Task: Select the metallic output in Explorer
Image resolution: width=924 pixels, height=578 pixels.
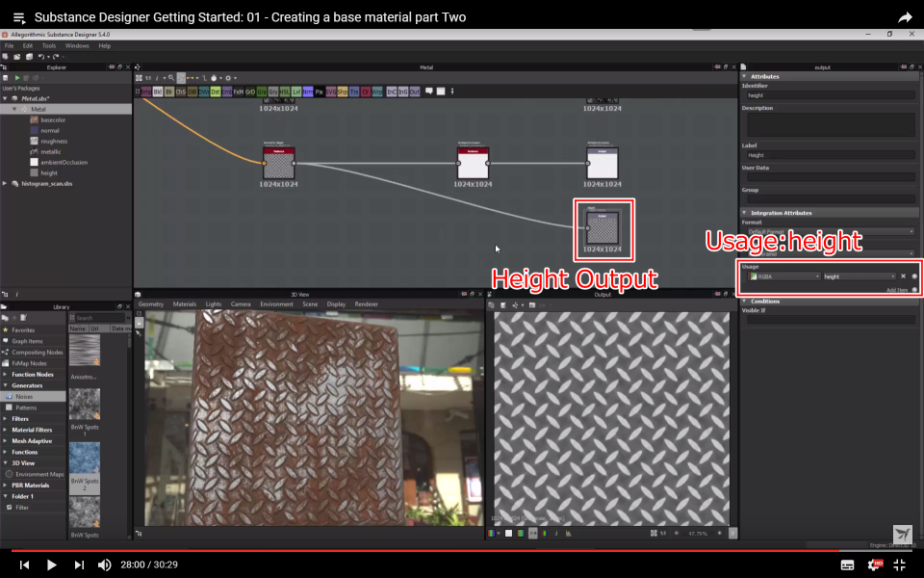Action: tap(51, 151)
